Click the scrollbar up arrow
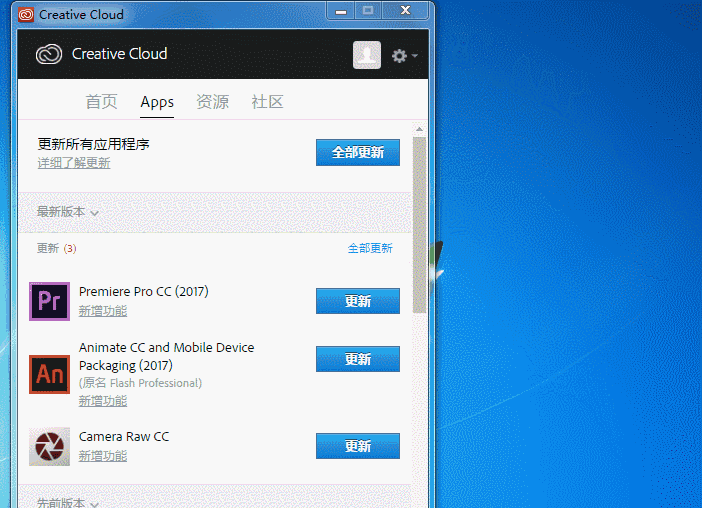This screenshot has height=508, width=702. point(419,129)
